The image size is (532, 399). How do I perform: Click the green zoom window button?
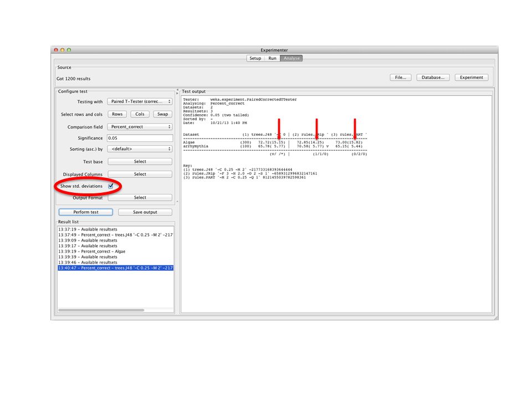pos(69,50)
